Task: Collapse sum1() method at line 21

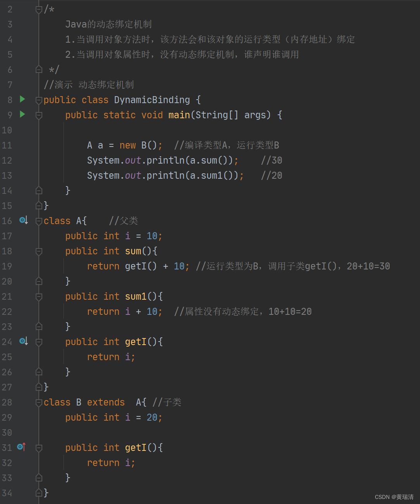Action: tap(39, 297)
